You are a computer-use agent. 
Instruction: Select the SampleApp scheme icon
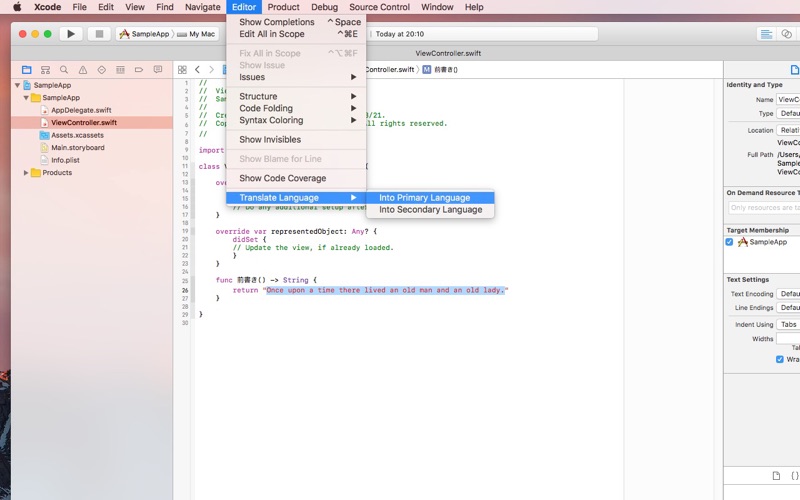[x=124, y=34]
